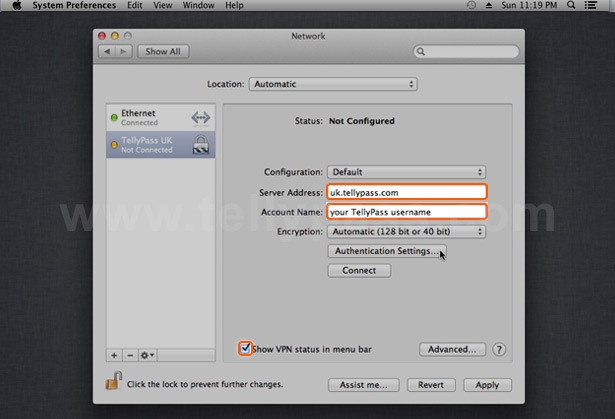Remove the selected service with minus button
The image size is (615, 419).
click(x=130, y=355)
